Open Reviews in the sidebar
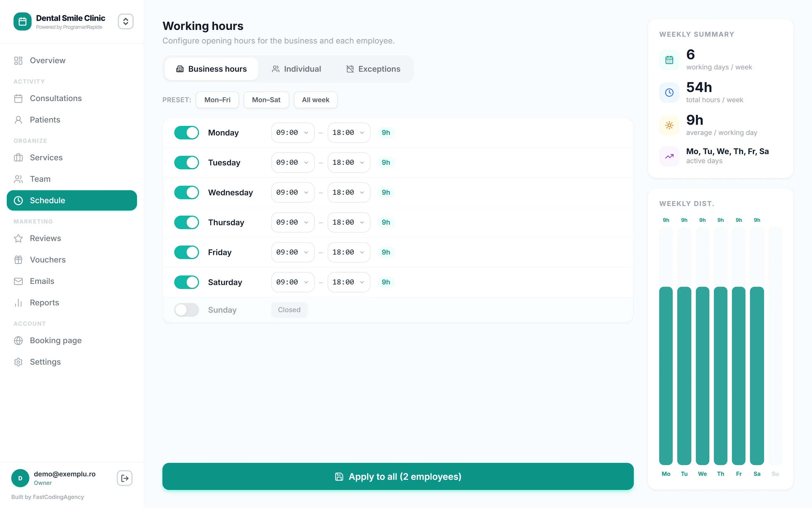Image resolution: width=812 pixels, height=508 pixels. 72,238
